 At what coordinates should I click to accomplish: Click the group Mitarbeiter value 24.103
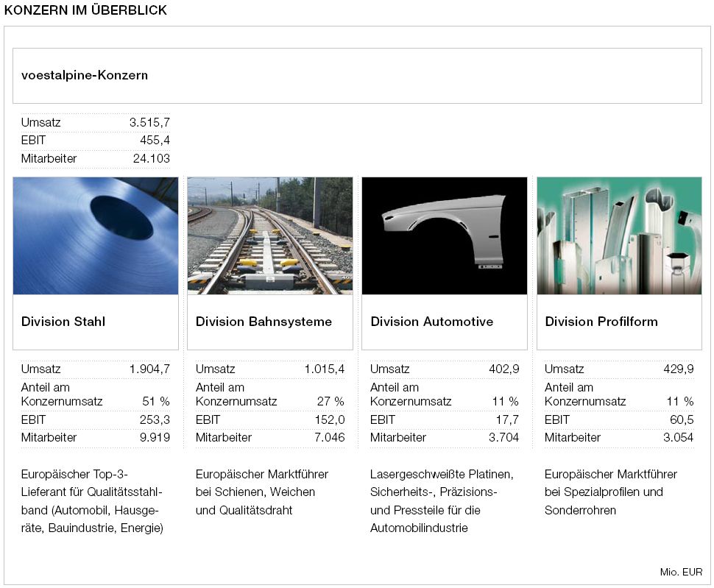[151, 158]
